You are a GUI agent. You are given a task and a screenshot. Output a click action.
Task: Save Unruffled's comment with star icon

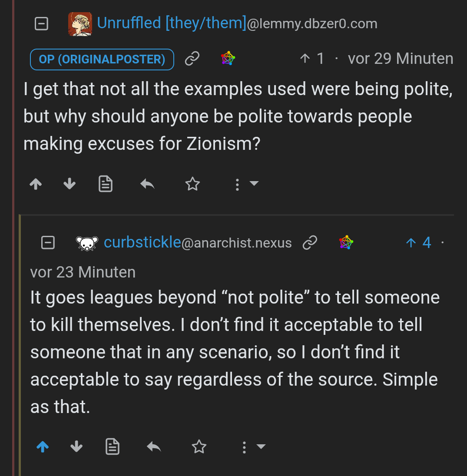192,185
